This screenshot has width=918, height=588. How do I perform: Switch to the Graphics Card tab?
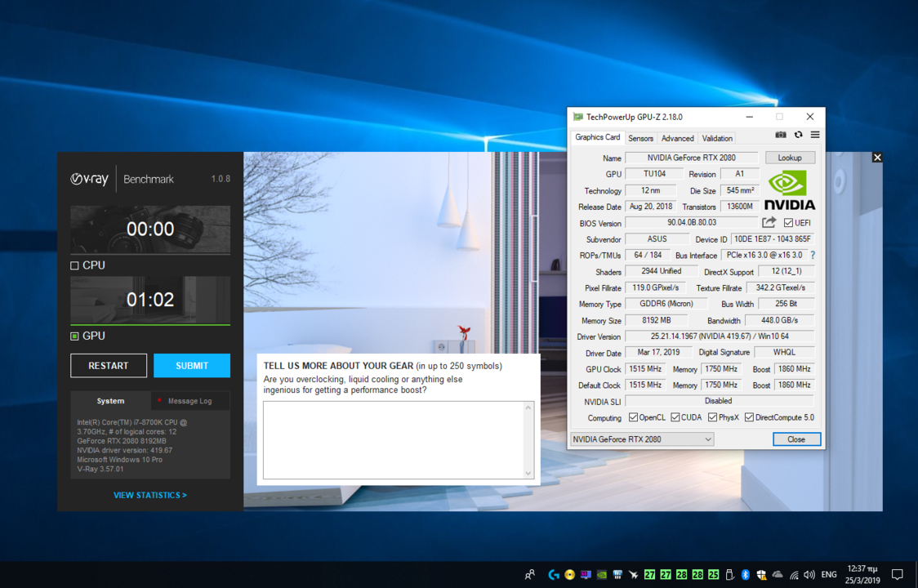point(597,137)
